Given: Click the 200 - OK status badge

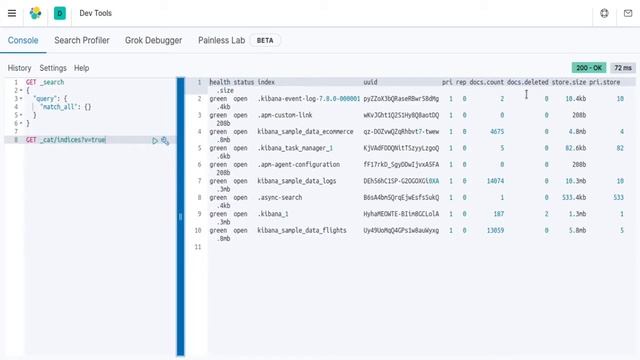Looking at the screenshot, I should tap(589, 68).
